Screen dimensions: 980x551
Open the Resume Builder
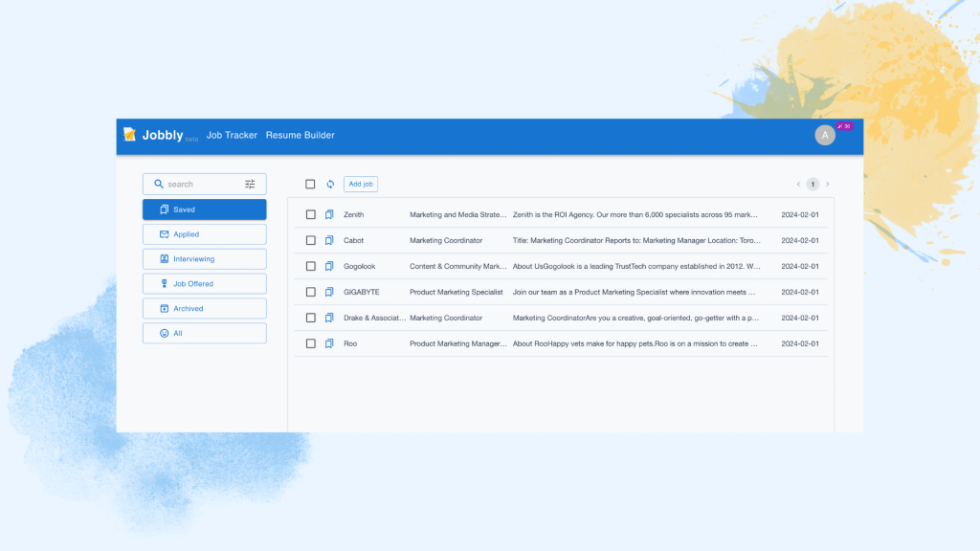pyautogui.click(x=301, y=135)
